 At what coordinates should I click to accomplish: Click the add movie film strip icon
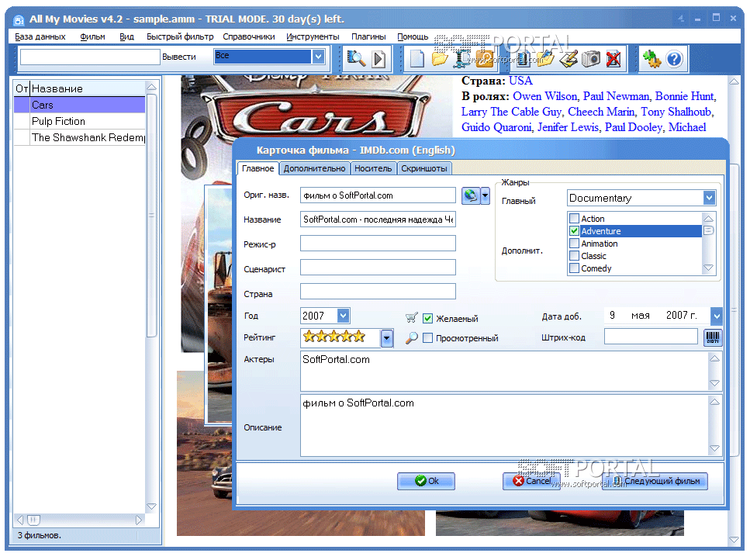coord(523,59)
